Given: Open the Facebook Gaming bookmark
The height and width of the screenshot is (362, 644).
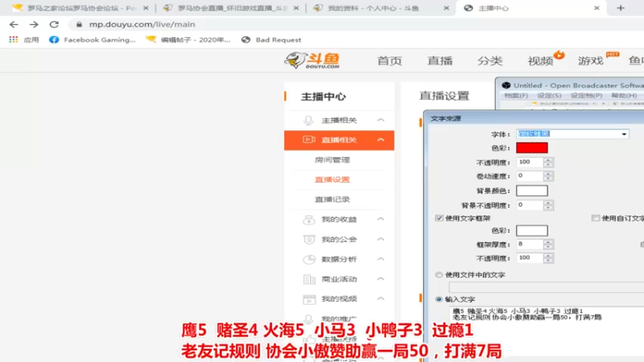Looking at the screenshot, I should (x=92, y=39).
